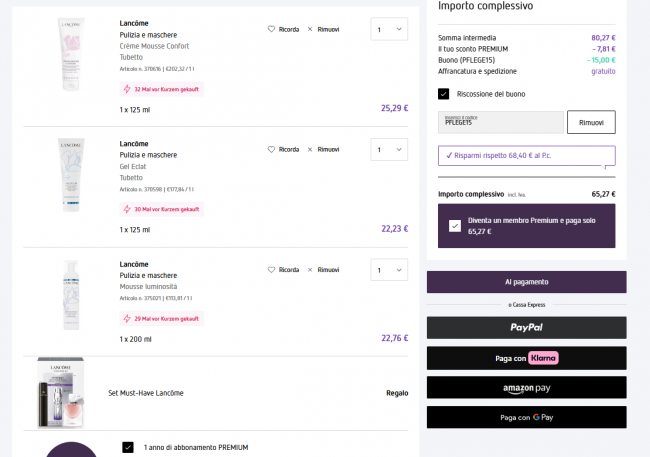Remove Mousse luminosità using the X icon

coord(310,269)
